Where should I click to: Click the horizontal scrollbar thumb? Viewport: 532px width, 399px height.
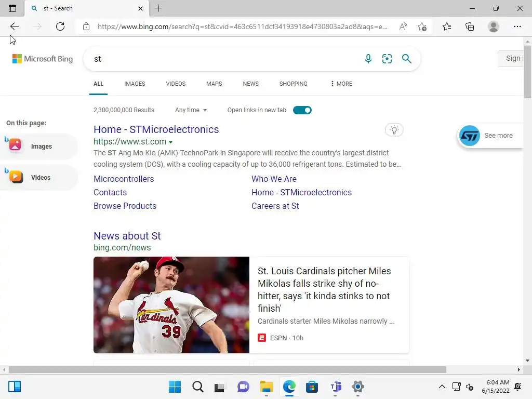(x=228, y=369)
